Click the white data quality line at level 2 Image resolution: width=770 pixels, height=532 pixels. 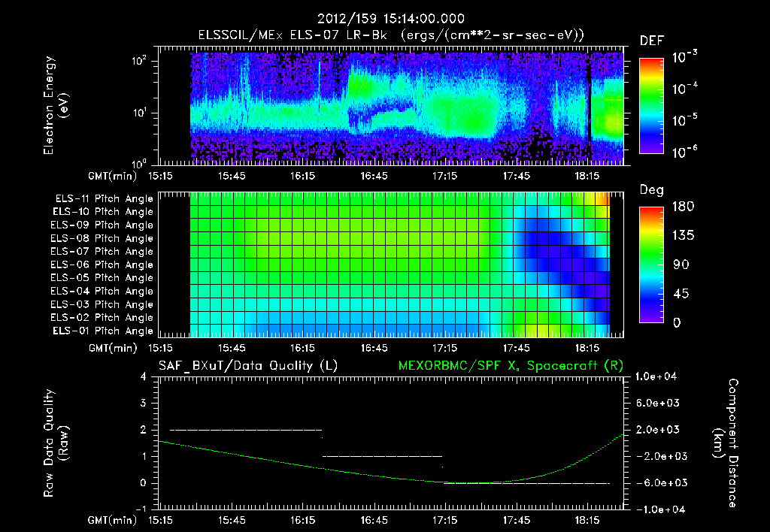pos(246,430)
